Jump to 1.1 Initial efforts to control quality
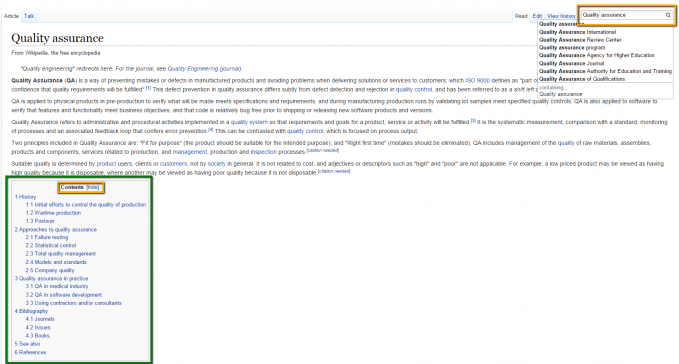 [x=86, y=205]
